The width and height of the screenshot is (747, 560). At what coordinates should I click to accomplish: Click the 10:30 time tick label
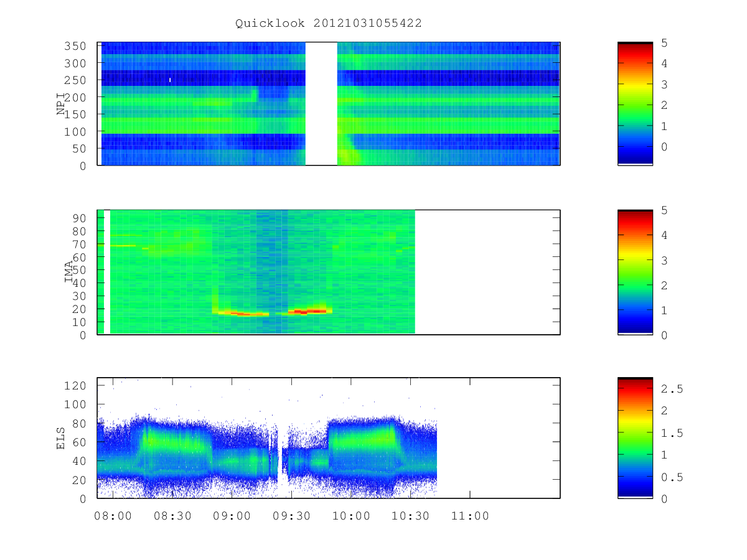click(x=410, y=516)
